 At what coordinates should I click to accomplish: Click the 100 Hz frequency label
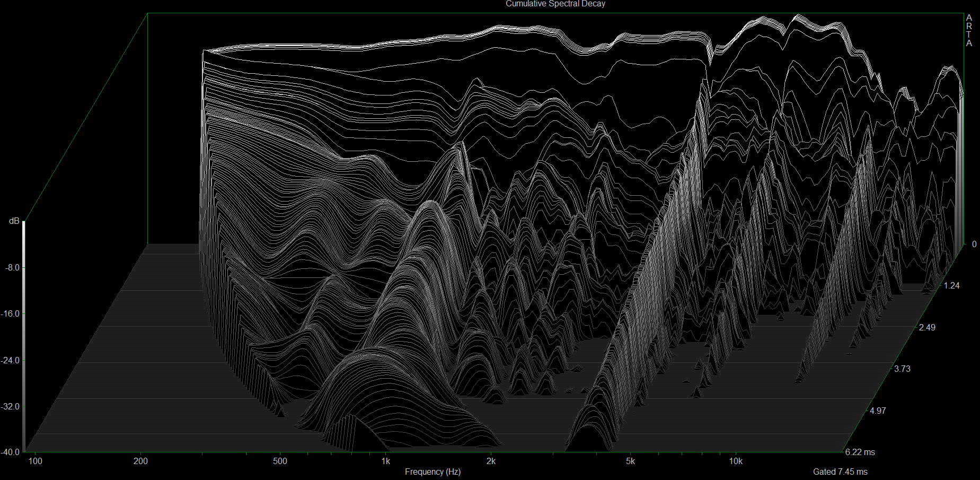click(x=35, y=461)
